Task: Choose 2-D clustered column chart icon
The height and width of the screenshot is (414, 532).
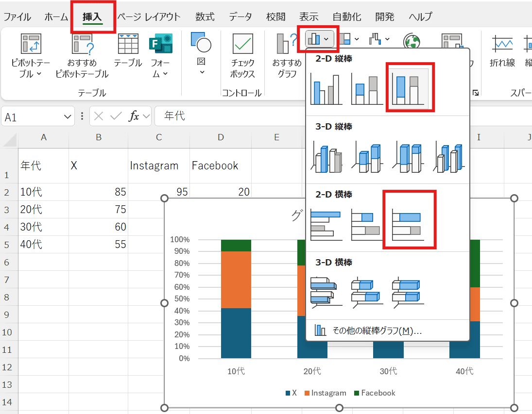Action: [x=326, y=89]
